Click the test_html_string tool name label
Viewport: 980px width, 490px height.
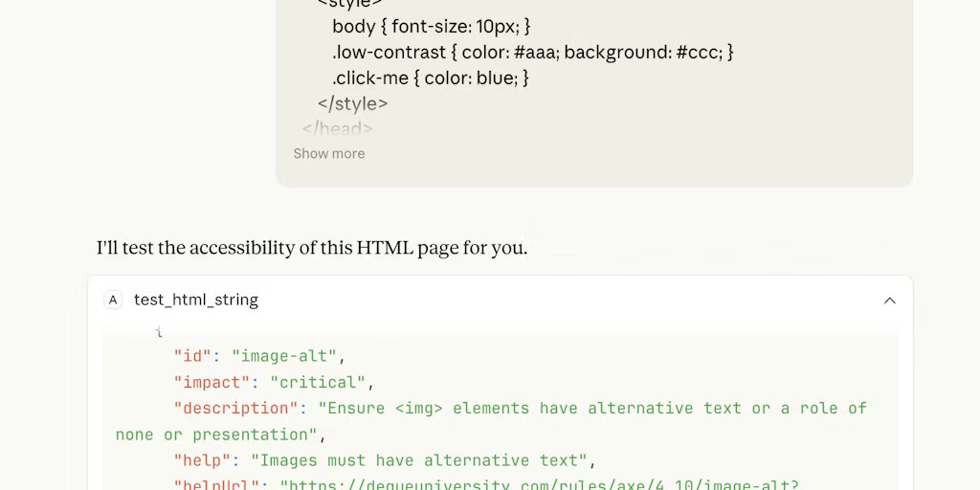coord(195,300)
